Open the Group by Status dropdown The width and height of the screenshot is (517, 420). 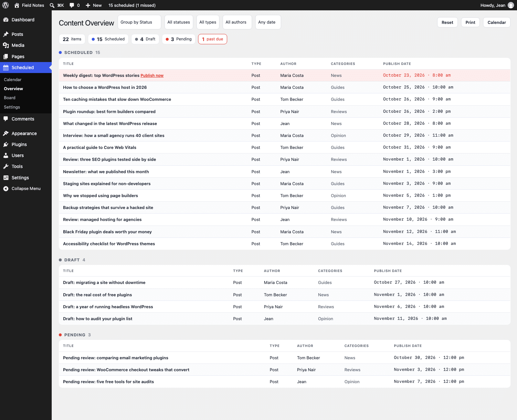tap(139, 22)
